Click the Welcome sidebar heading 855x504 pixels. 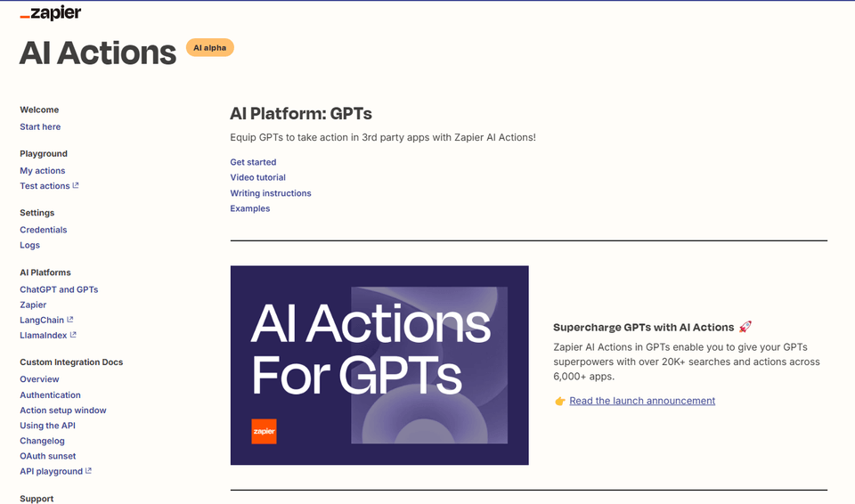[39, 110]
